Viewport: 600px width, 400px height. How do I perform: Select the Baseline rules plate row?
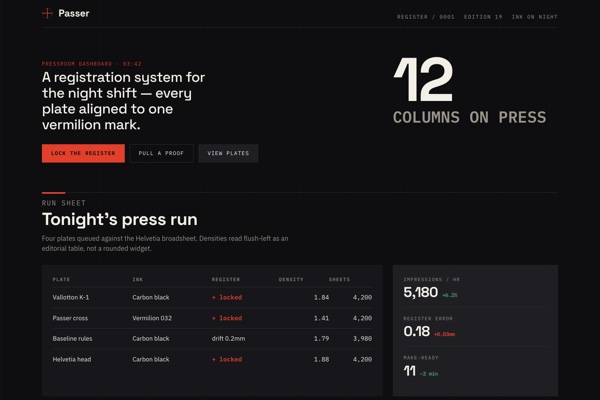pos(212,339)
